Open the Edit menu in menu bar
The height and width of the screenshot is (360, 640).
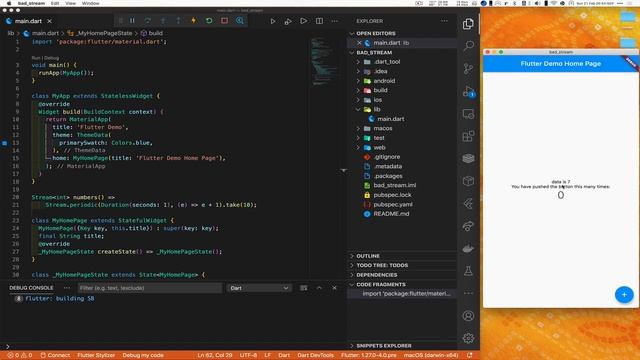click(x=55, y=3)
